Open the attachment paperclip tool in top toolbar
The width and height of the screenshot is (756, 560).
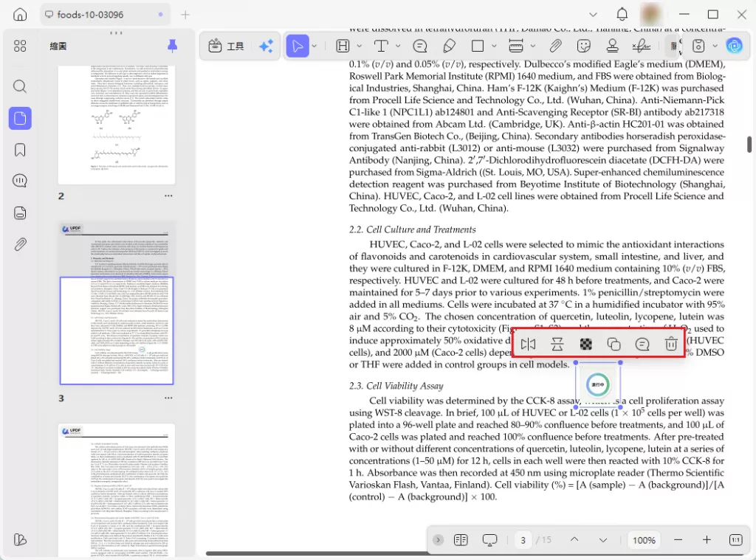coord(555,46)
